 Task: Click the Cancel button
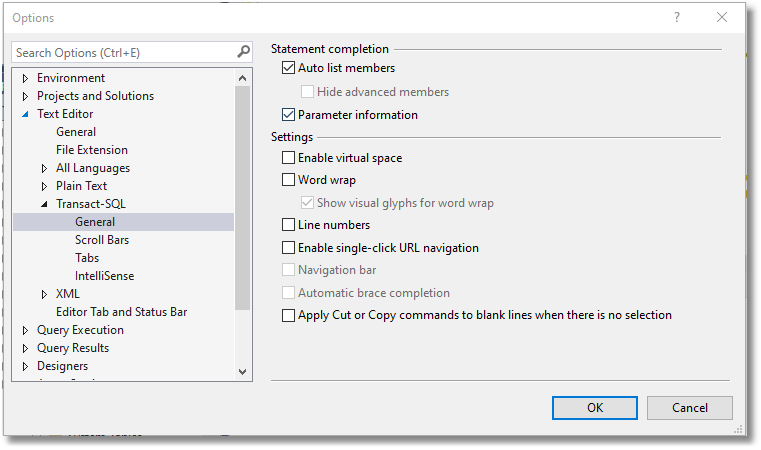[689, 407]
